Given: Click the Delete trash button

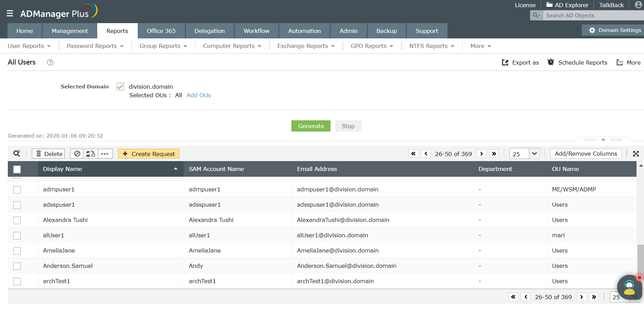Looking at the screenshot, I should point(49,154).
